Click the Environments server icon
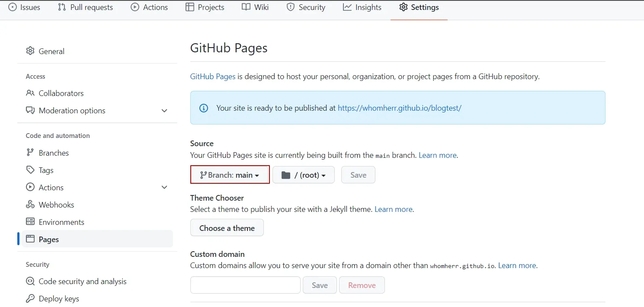644x307 pixels. tap(30, 222)
